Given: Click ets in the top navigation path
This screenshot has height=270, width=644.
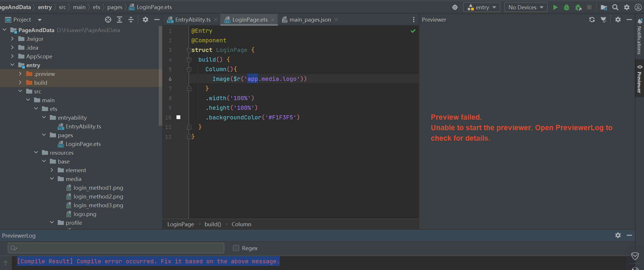Looking at the screenshot, I should 96,7.
